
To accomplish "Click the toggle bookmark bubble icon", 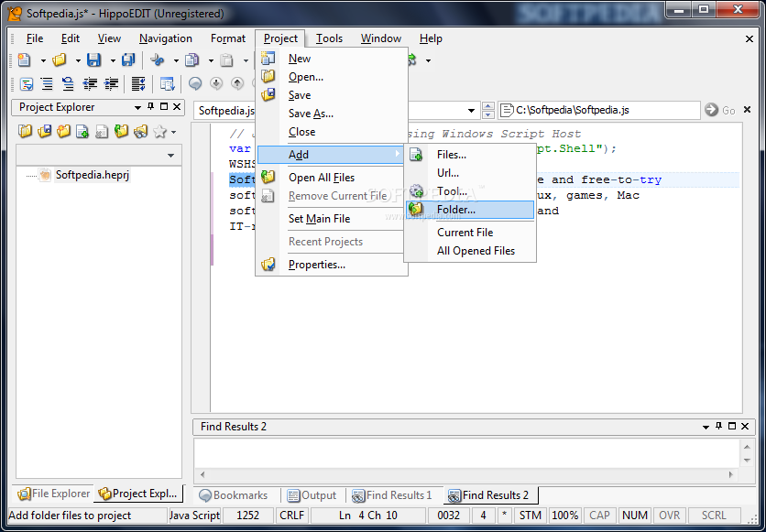I will [195, 84].
